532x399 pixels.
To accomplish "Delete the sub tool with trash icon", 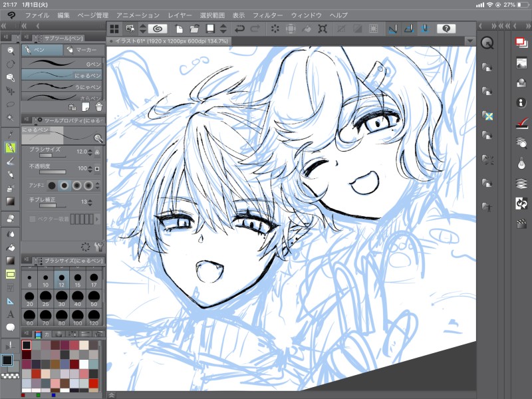I will tap(99, 107).
